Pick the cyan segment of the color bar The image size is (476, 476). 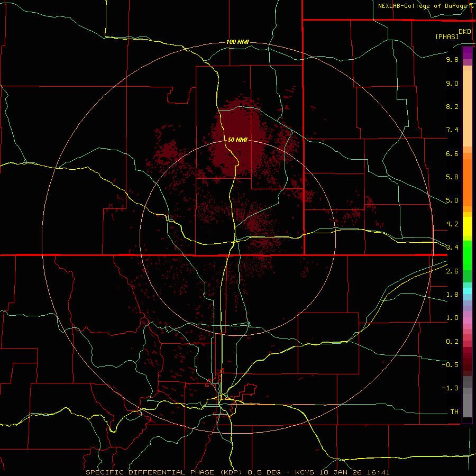point(467,291)
